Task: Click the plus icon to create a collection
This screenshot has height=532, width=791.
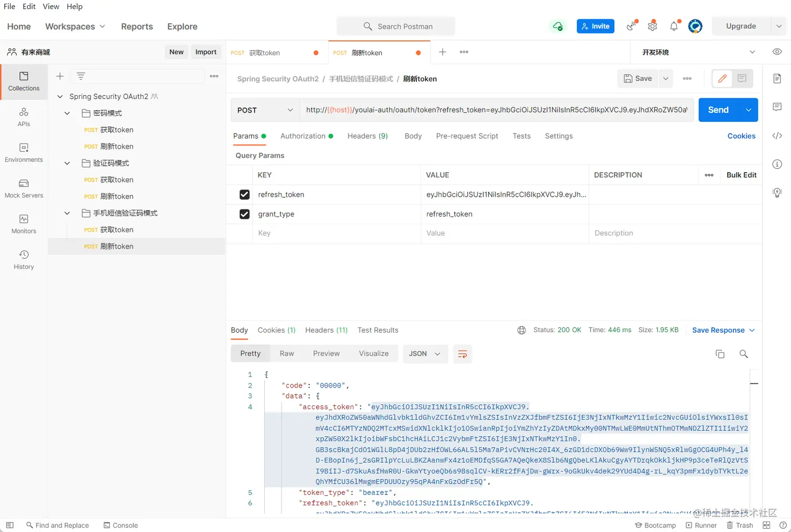Action: 60,76
